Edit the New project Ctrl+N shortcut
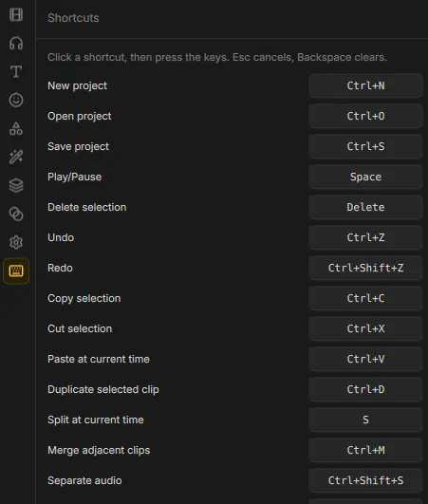Image resolution: width=428 pixels, height=504 pixels. tap(365, 85)
